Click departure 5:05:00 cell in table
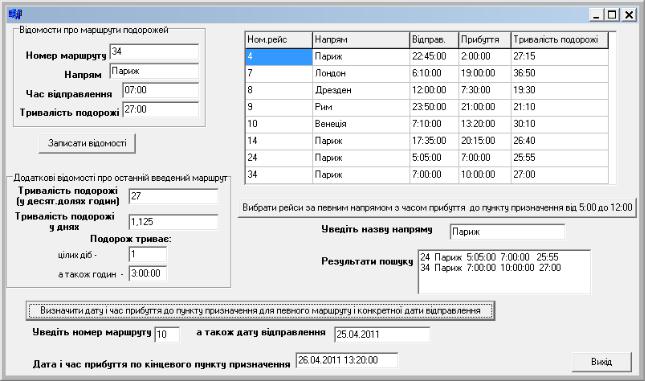This screenshot has width=645, height=381. (x=434, y=158)
